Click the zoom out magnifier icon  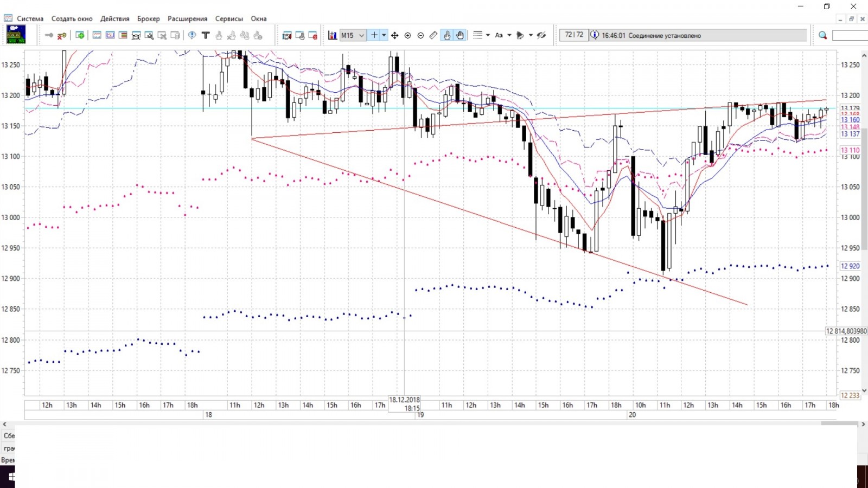click(x=420, y=35)
